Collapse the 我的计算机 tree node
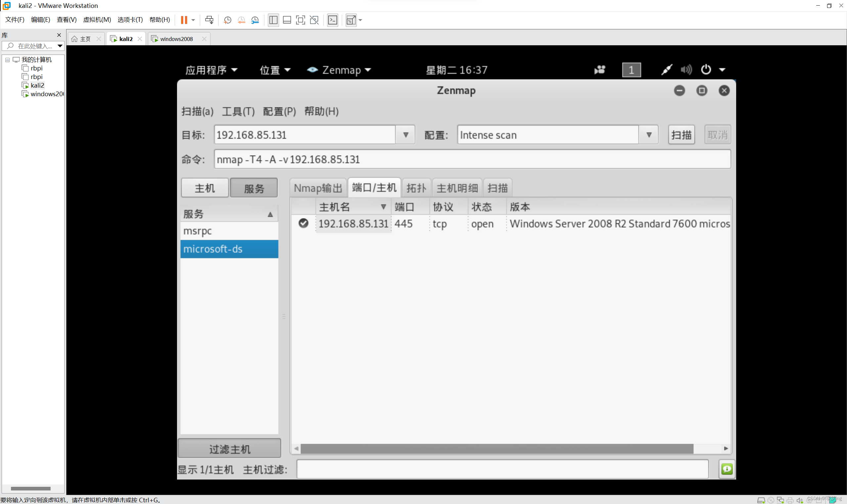This screenshot has width=847, height=504. coord(7,60)
